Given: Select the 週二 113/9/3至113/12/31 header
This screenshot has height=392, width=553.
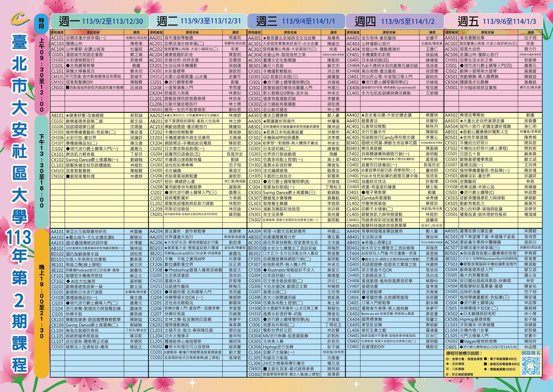Looking at the screenshot, I should [x=198, y=21].
